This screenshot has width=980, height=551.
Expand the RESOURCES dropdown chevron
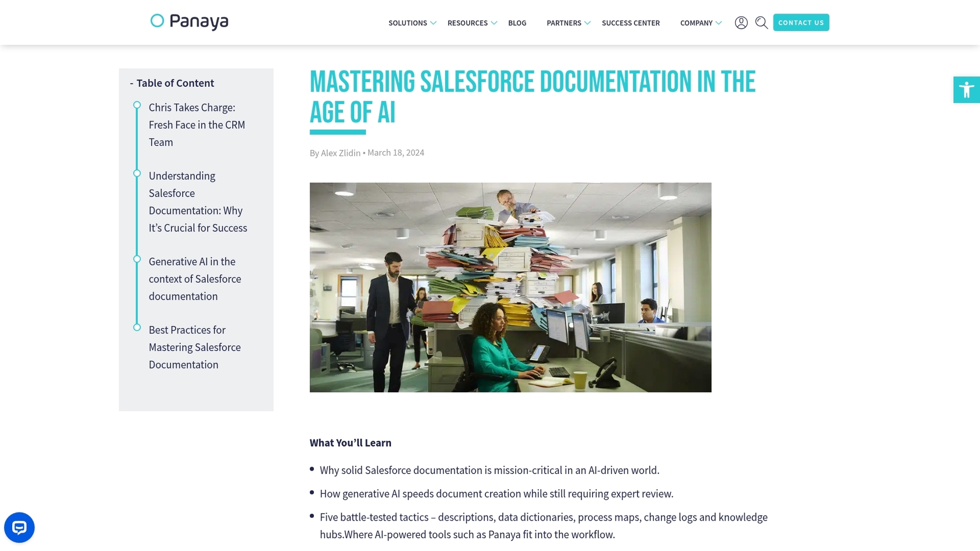click(x=494, y=23)
